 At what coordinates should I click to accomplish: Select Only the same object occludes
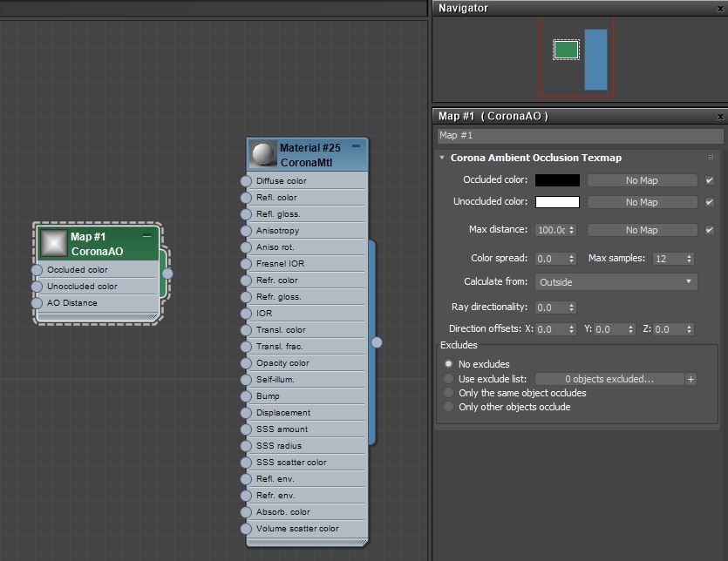coord(448,393)
